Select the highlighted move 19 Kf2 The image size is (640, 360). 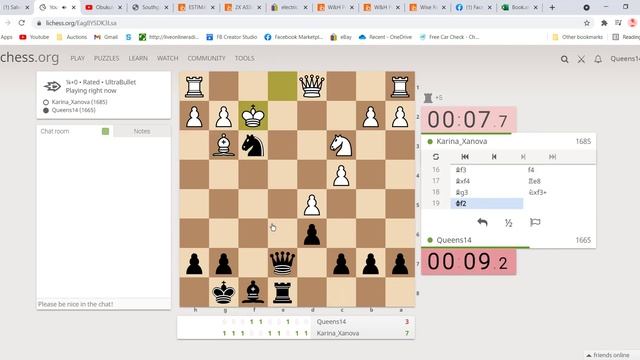(487, 203)
